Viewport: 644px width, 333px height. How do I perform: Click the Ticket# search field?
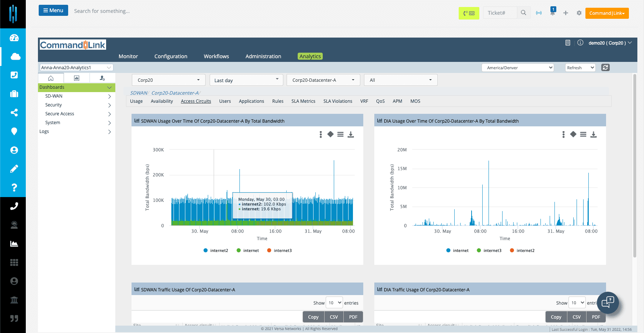[500, 13]
